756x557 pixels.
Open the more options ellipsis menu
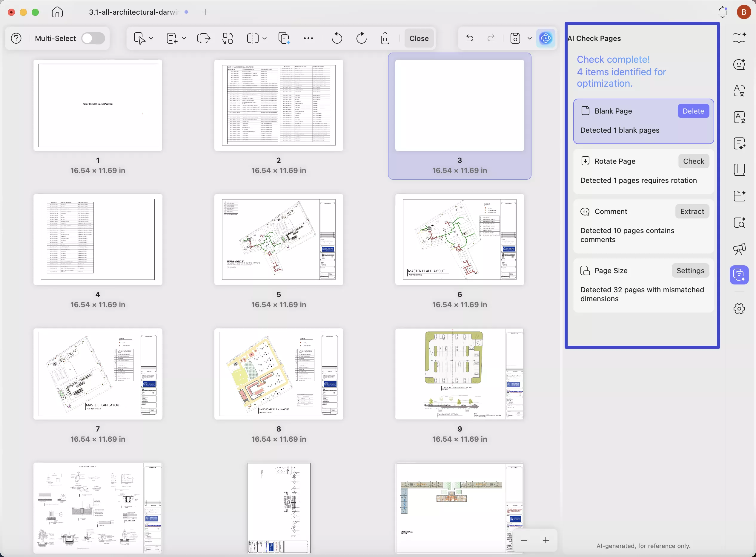tap(308, 39)
